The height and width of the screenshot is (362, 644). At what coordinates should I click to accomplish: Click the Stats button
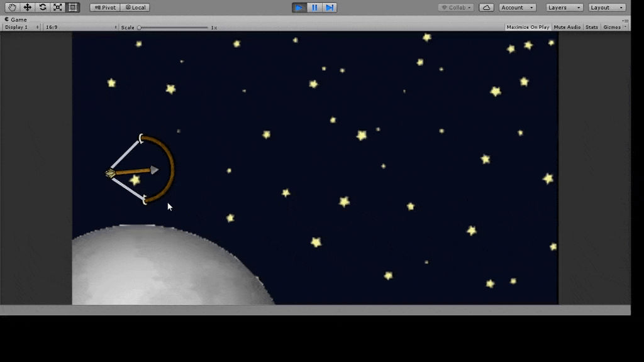[x=592, y=27]
